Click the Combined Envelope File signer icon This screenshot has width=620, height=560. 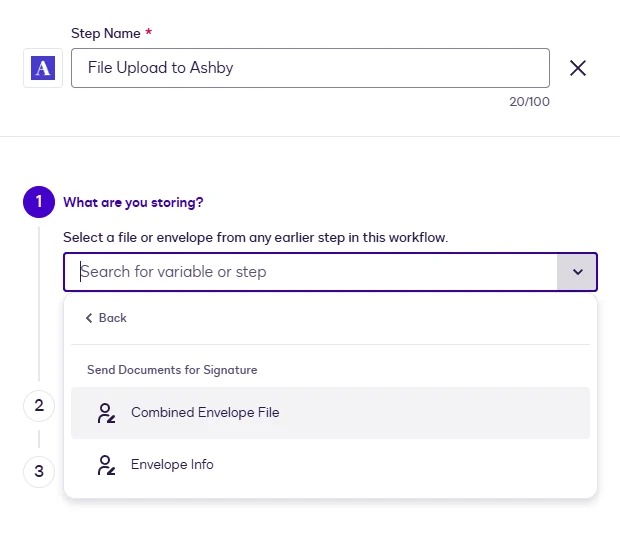106,413
